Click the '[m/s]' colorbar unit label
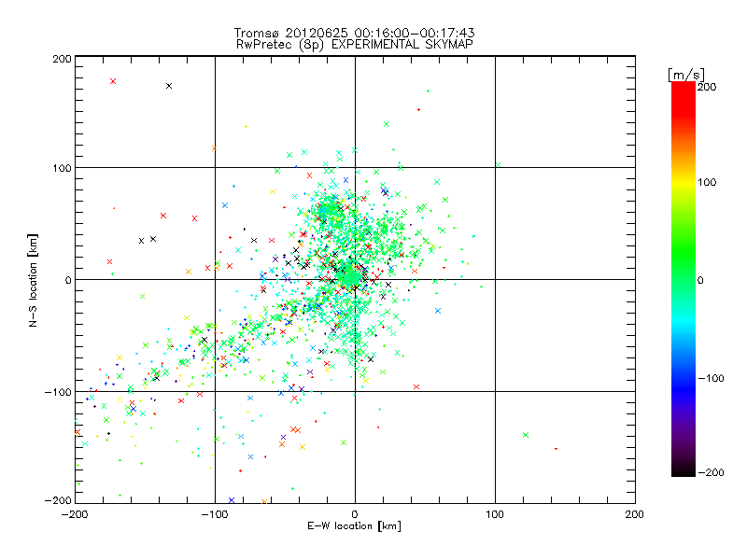747x560 pixels. (x=686, y=75)
